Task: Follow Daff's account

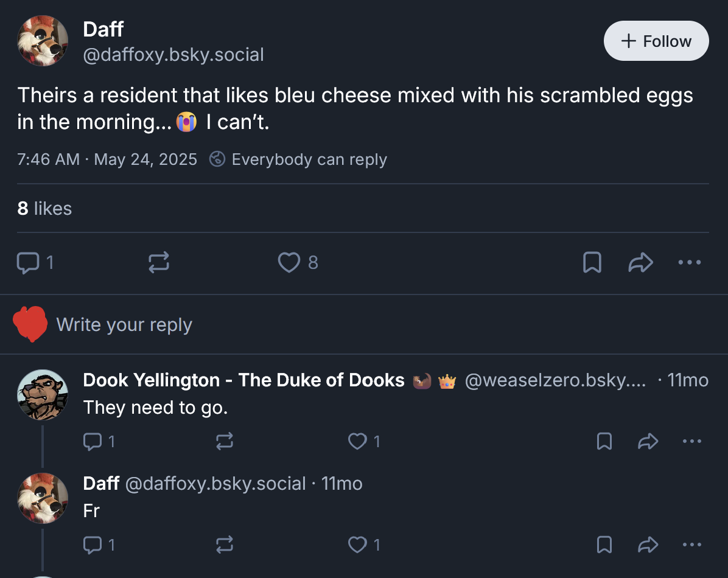Action: tap(656, 41)
